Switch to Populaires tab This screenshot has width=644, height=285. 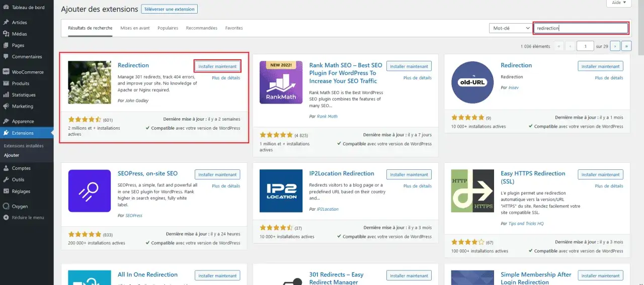click(x=168, y=28)
